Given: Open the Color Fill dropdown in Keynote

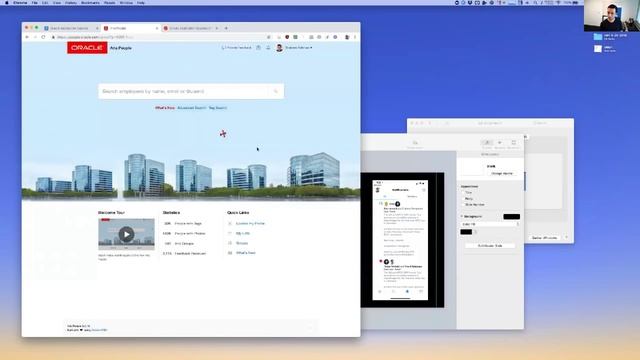Looking at the screenshot, I should tap(490, 224).
